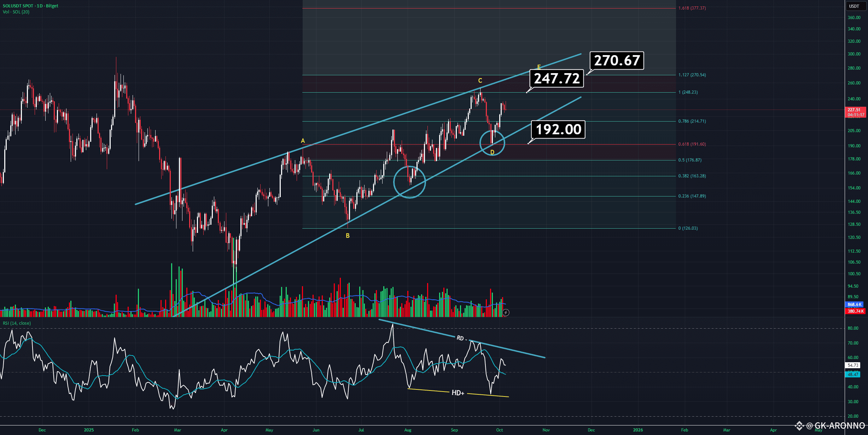Click the @GK-ARONNO author watermark
868x435 pixels.
click(x=835, y=425)
